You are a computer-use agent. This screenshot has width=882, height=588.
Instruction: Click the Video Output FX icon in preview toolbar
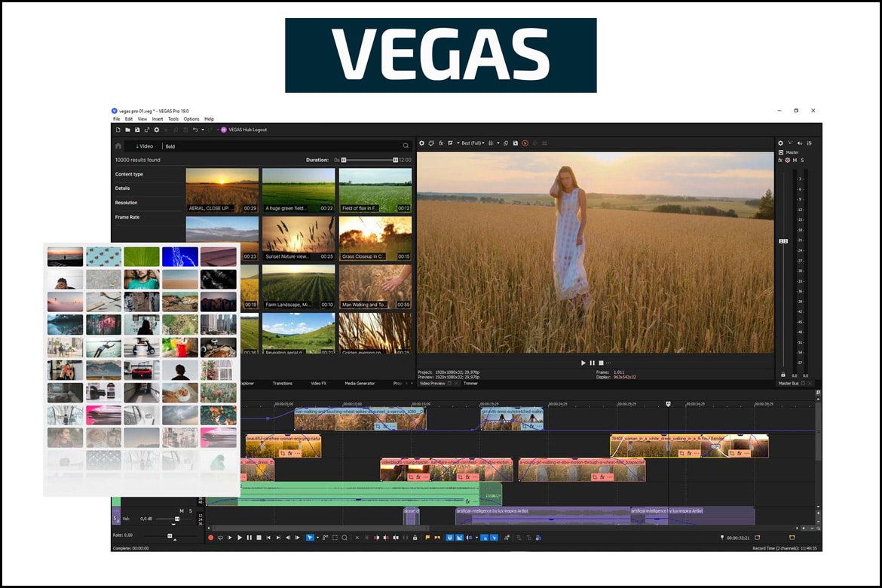pos(441,143)
